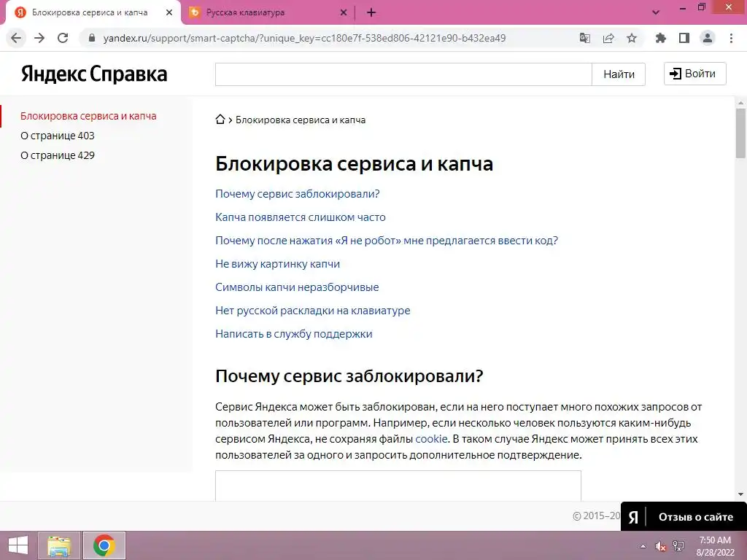Image resolution: width=747 pixels, height=560 pixels.
Task: View site security lock icon
Action: (92, 38)
